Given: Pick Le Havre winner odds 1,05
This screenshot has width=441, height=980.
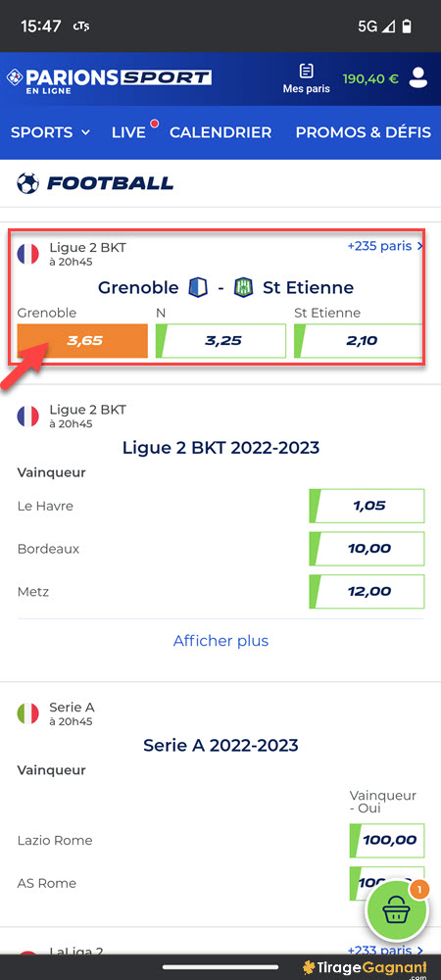Looking at the screenshot, I should point(367,506).
